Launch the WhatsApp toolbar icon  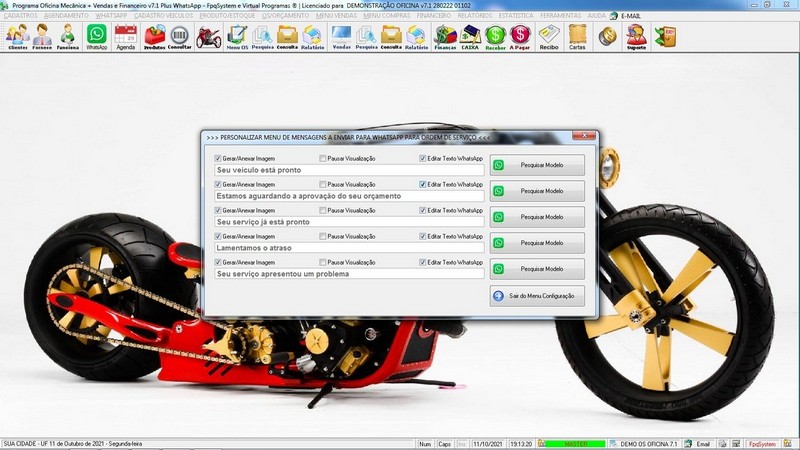click(x=96, y=37)
